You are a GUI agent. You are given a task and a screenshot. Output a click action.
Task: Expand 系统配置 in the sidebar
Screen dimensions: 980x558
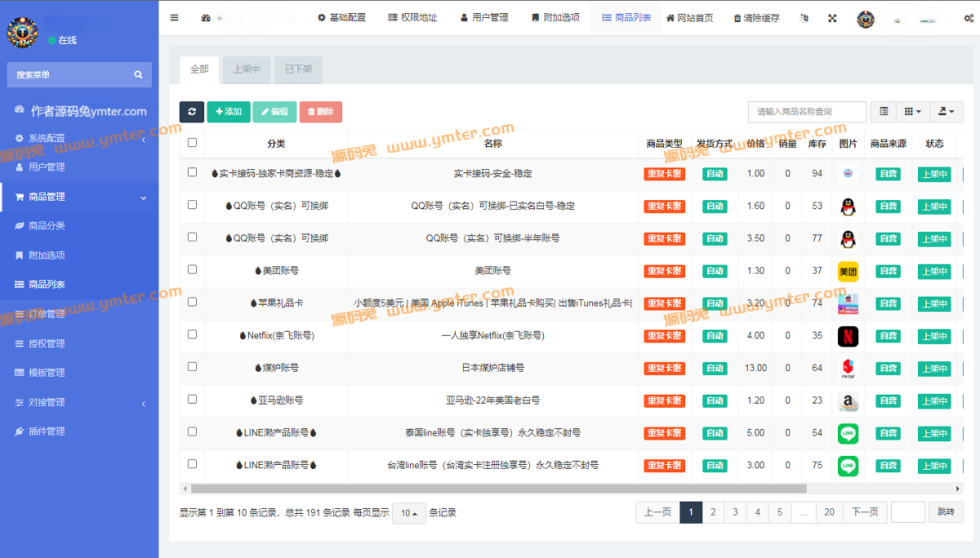click(x=79, y=138)
